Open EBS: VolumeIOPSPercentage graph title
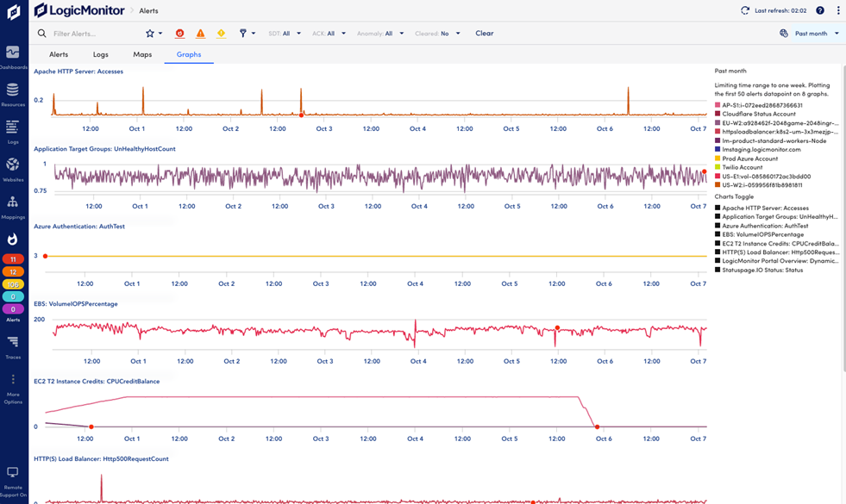This screenshot has height=504, width=846. click(x=76, y=304)
